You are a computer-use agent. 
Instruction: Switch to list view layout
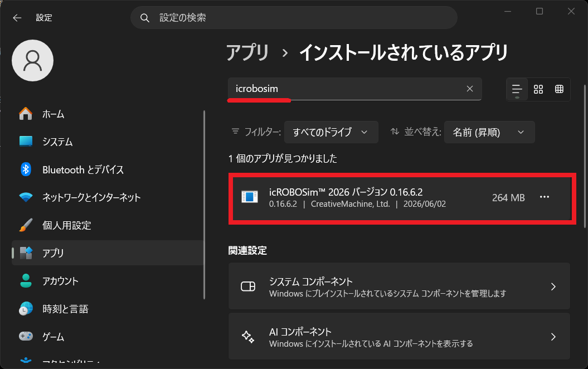click(517, 89)
